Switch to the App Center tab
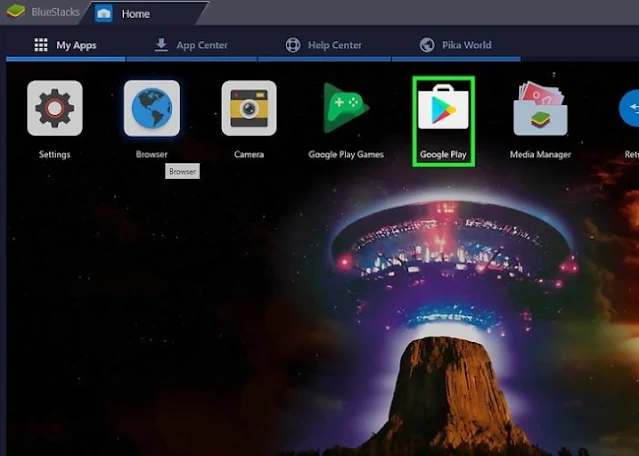The width and height of the screenshot is (639, 456). (x=192, y=45)
